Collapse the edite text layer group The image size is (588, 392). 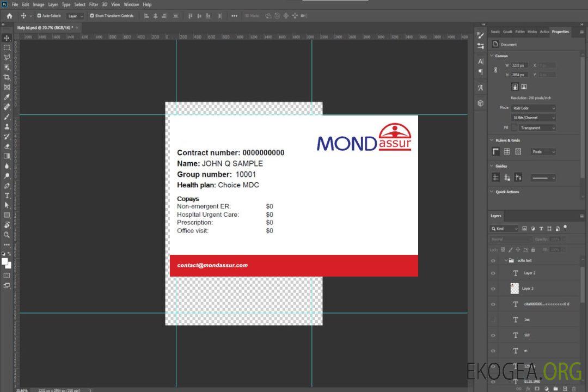505,261
